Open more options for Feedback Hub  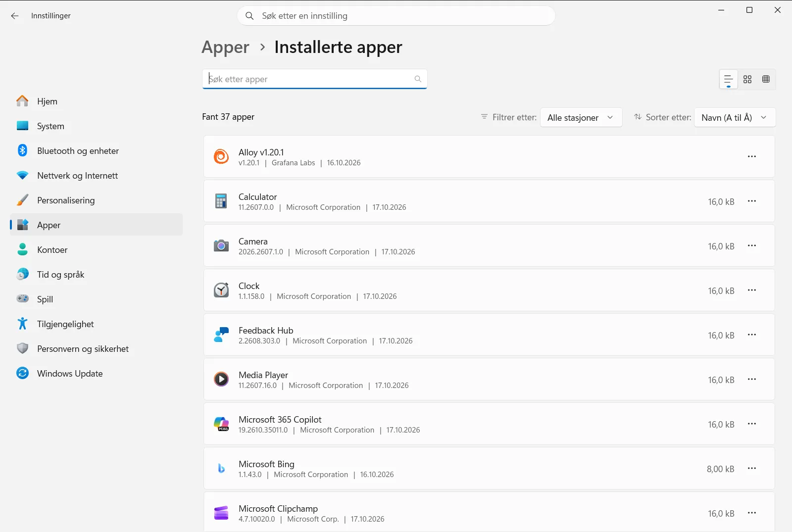tap(752, 335)
